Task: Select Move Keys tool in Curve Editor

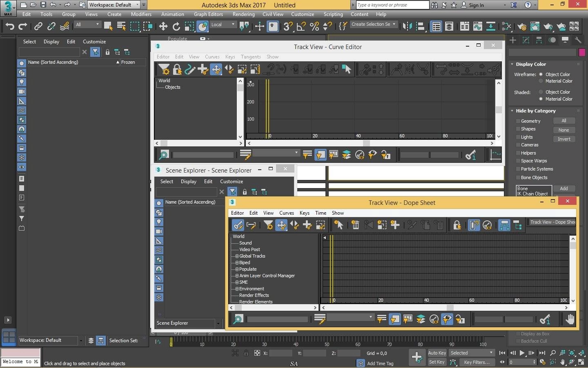Action: tap(216, 70)
